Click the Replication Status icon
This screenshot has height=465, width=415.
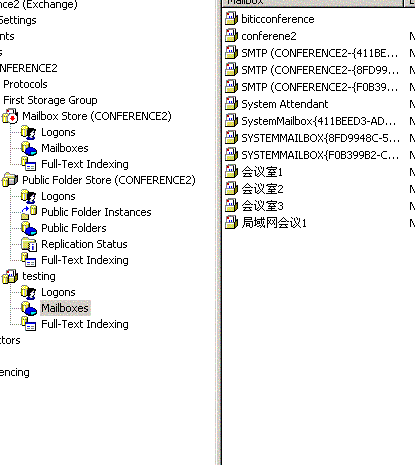(x=29, y=244)
